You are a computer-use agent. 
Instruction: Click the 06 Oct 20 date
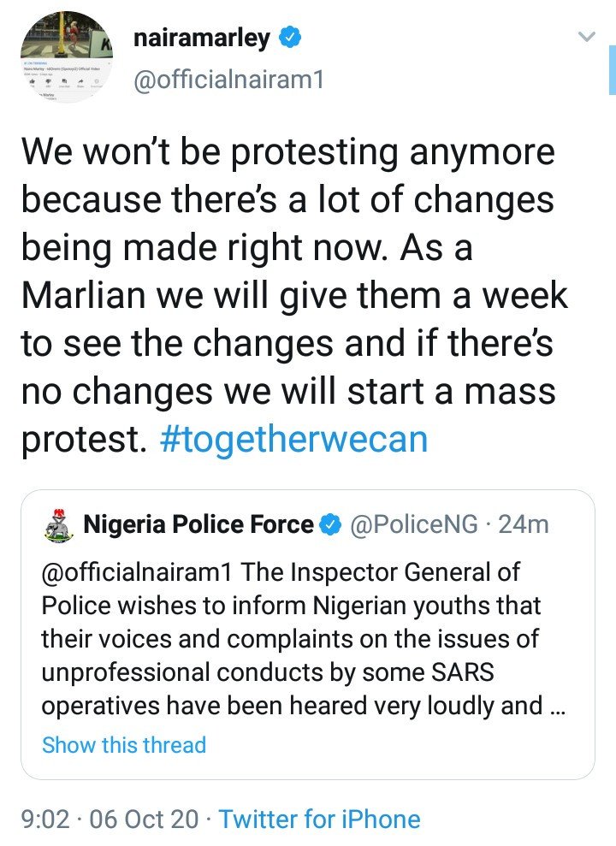click(x=144, y=819)
